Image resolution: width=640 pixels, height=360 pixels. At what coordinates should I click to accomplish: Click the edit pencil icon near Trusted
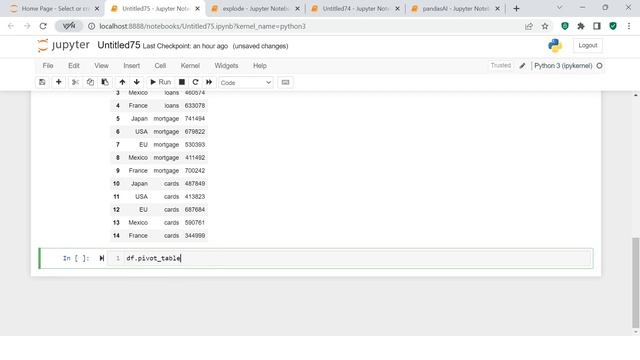click(x=522, y=66)
